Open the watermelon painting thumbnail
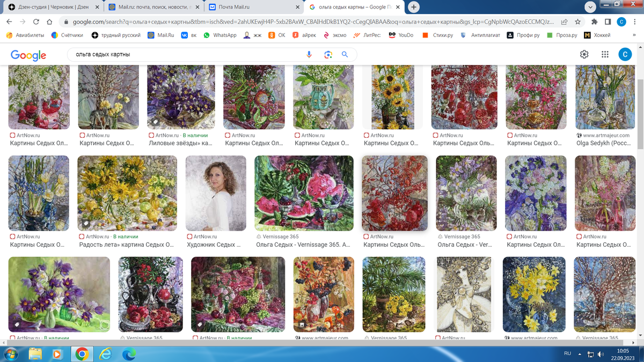This screenshot has width=644, height=362. 304,193
